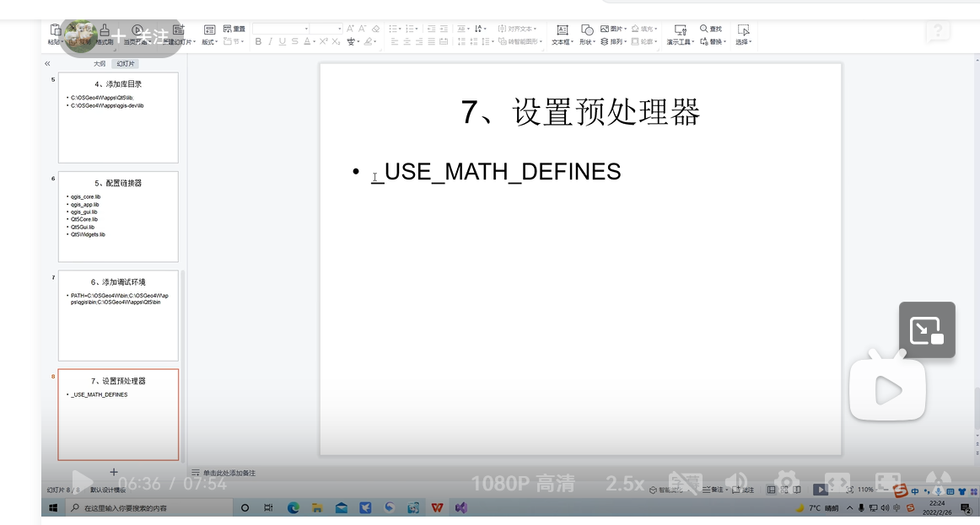Open the Layout (版式) dropdown
Image resolution: width=980 pixels, height=525 pixels.
(x=209, y=35)
